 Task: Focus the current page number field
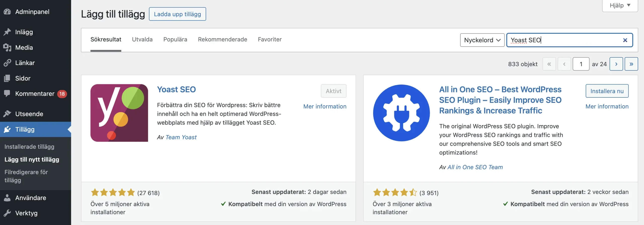point(581,64)
